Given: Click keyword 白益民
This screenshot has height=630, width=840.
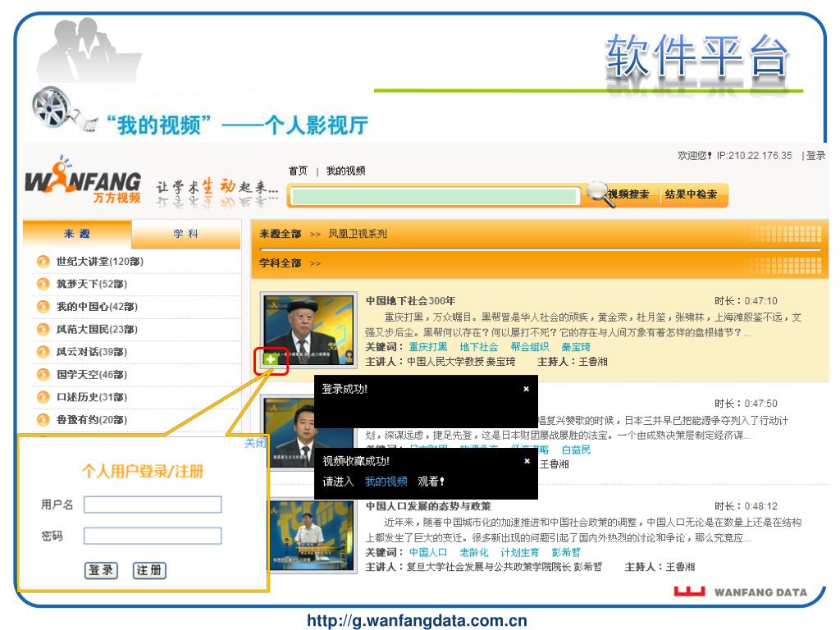Looking at the screenshot, I should point(576,450).
